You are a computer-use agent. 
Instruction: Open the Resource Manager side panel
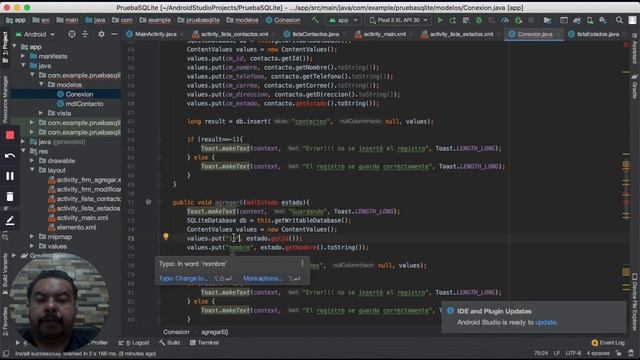coord(5,100)
